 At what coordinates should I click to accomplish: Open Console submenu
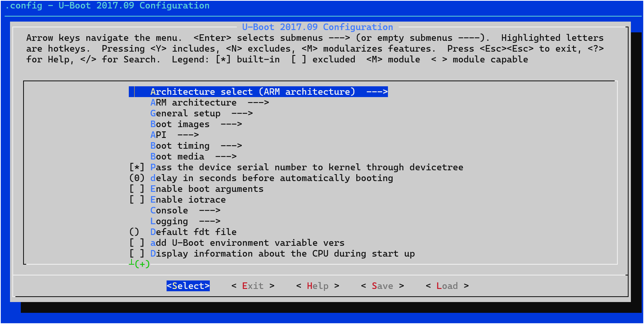pos(185,210)
